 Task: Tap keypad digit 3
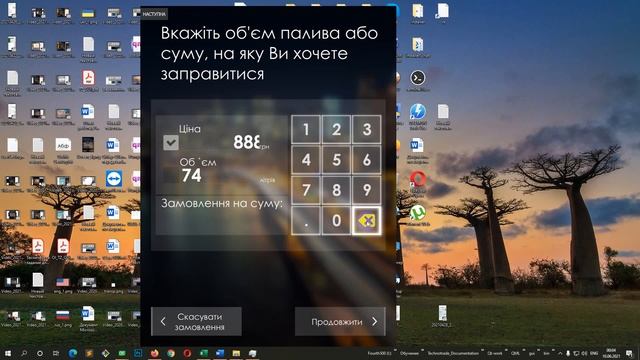pyautogui.click(x=367, y=129)
